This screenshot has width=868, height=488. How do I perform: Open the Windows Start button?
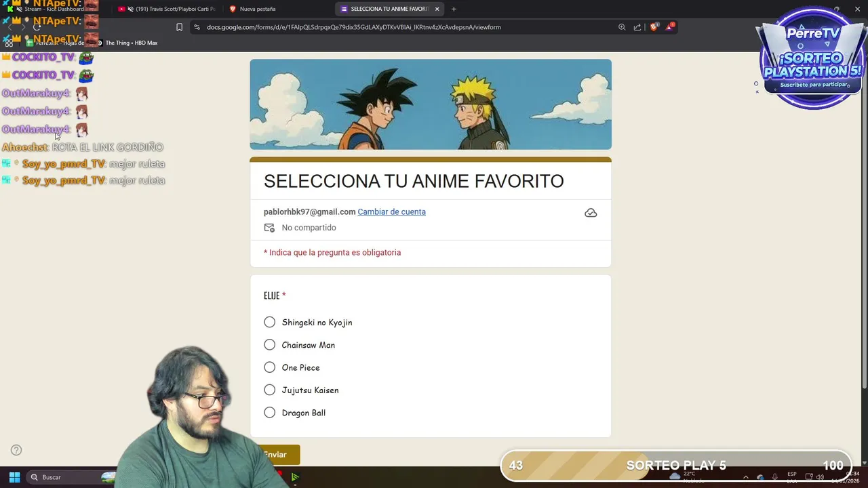point(14,477)
